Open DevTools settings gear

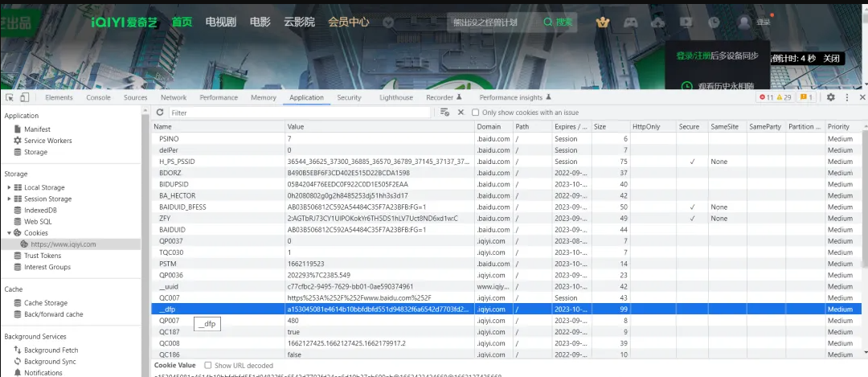pyautogui.click(x=830, y=97)
